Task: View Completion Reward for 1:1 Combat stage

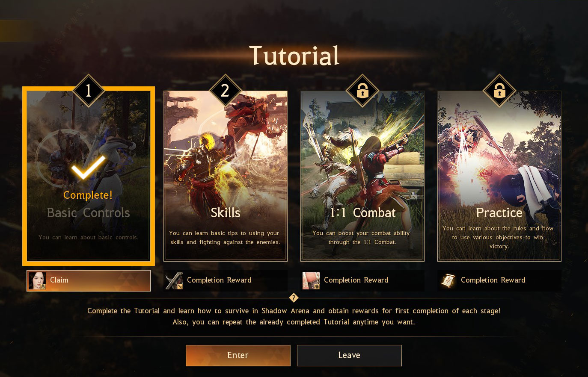Action: point(362,281)
